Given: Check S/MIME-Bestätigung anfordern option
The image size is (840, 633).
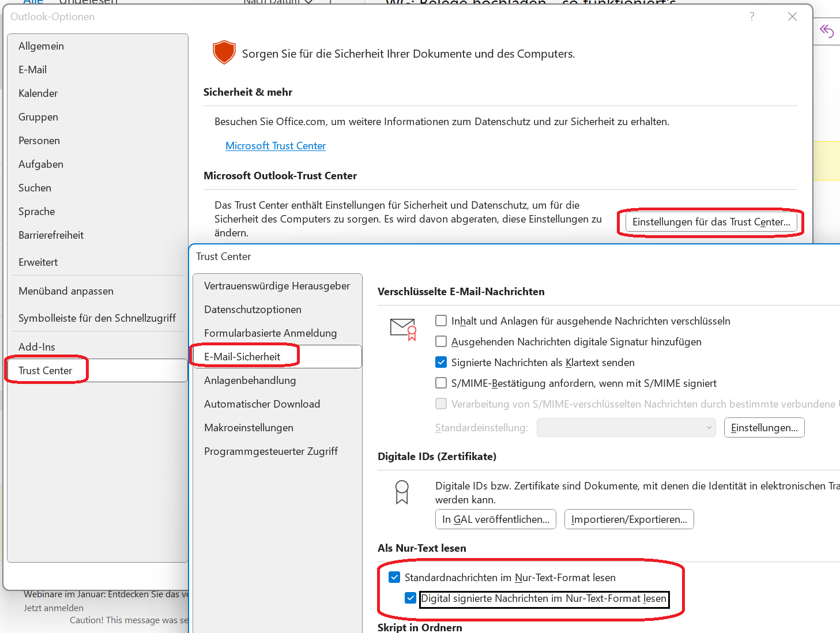Looking at the screenshot, I should pyautogui.click(x=441, y=383).
